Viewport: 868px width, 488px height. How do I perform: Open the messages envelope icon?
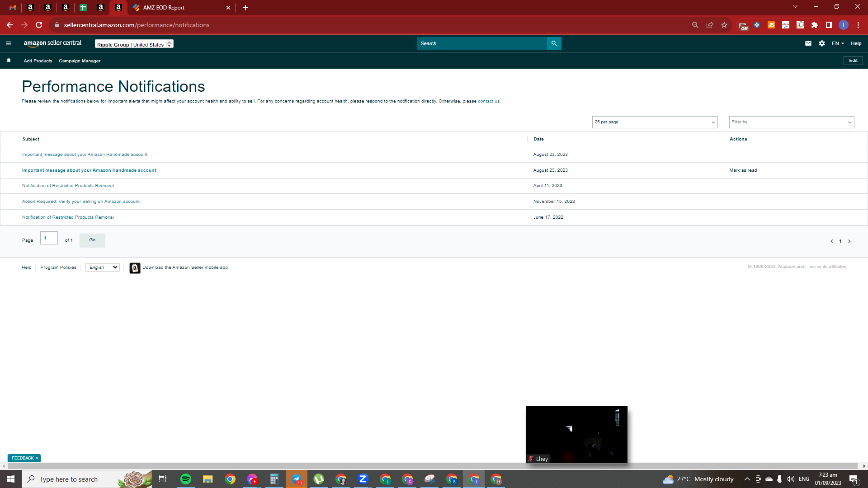point(808,43)
